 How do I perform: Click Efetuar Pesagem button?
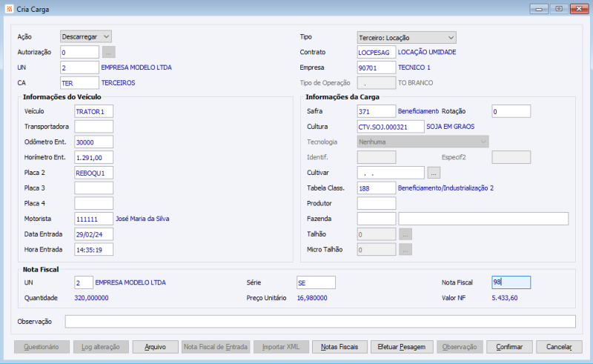coord(402,347)
